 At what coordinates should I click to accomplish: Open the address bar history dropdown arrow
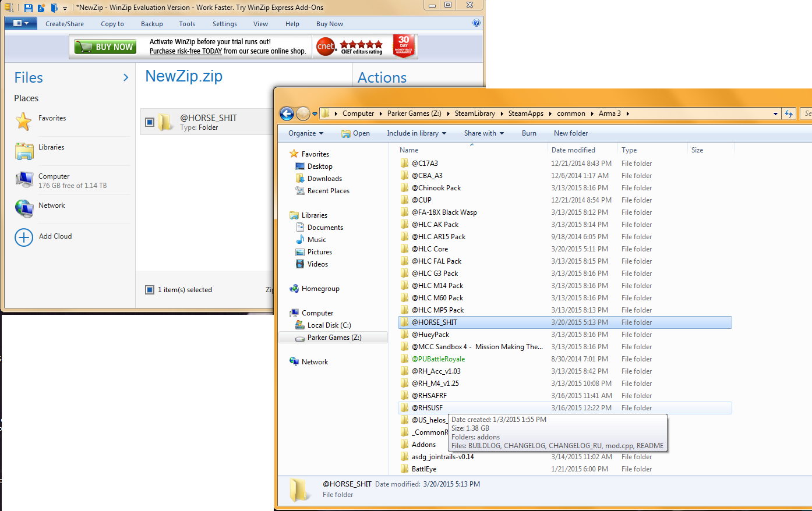pyautogui.click(x=775, y=114)
